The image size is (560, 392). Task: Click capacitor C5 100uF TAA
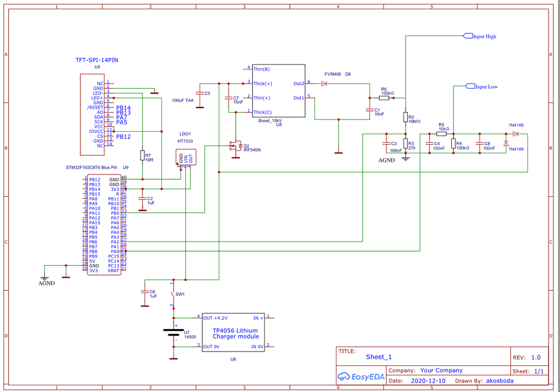200,93
